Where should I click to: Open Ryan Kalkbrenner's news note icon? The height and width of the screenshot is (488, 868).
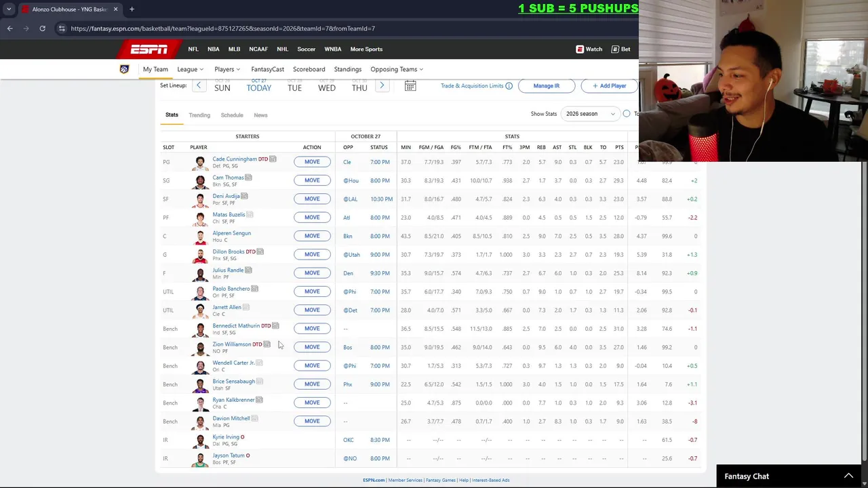point(259,400)
